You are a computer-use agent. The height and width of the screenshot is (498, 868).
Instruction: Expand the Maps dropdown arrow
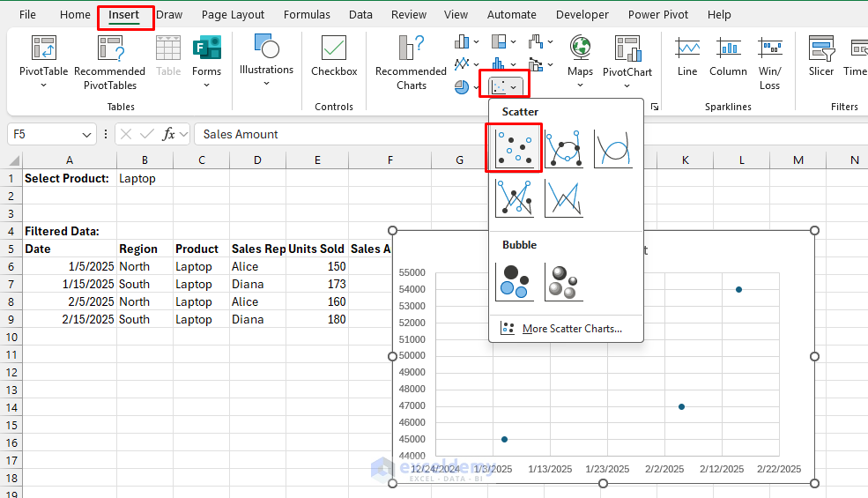pyautogui.click(x=580, y=85)
